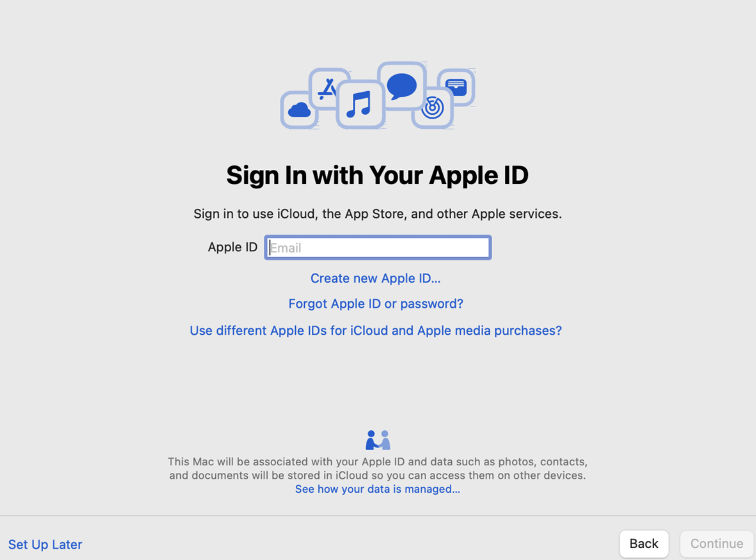Click the App Store icon
The image size is (756, 560).
tap(328, 89)
